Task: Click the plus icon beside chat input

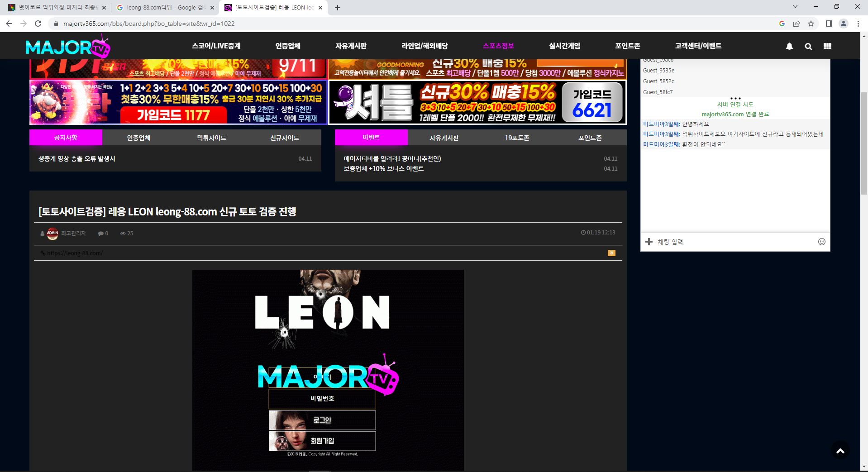Action: click(649, 242)
